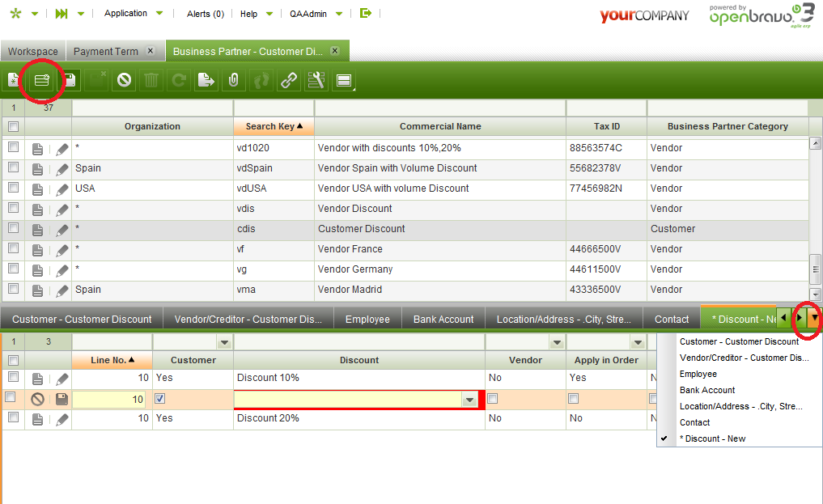Click the green quick-launch arrow icon
The width and height of the screenshot is (823, 504).
coord(62,14)
